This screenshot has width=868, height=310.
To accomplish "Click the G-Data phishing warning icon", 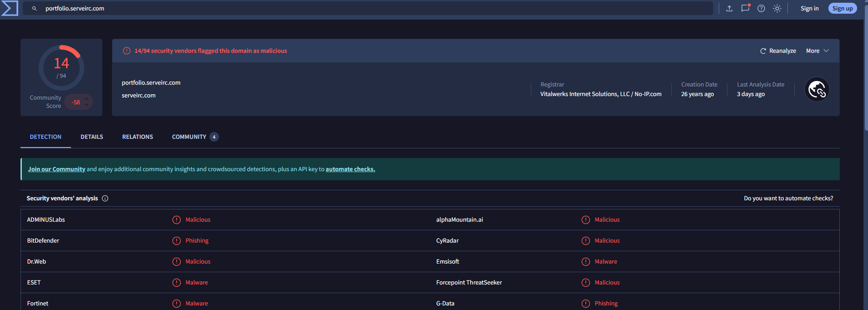I will coord(586,303).
